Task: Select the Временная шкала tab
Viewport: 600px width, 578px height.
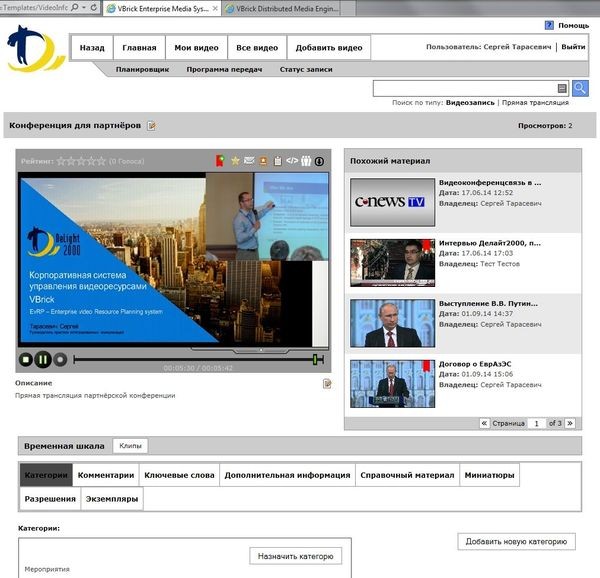Action: (x=64, y=446)
